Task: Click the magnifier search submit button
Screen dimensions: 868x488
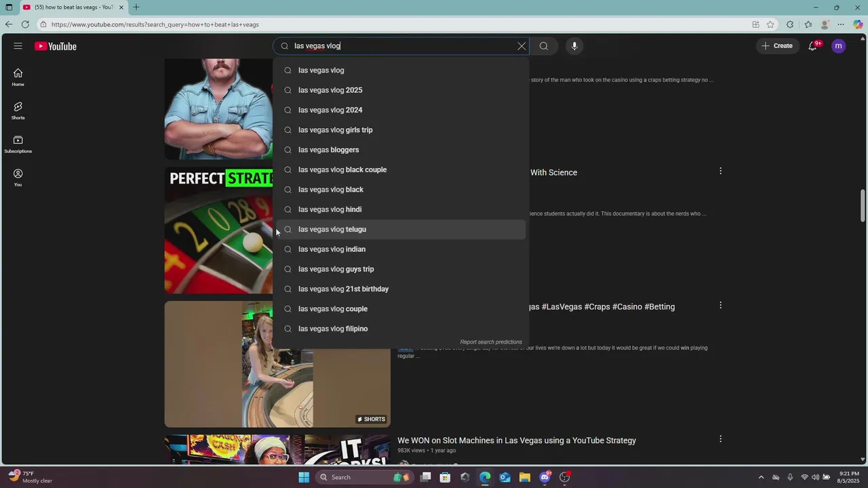Action: pos(544,46)
